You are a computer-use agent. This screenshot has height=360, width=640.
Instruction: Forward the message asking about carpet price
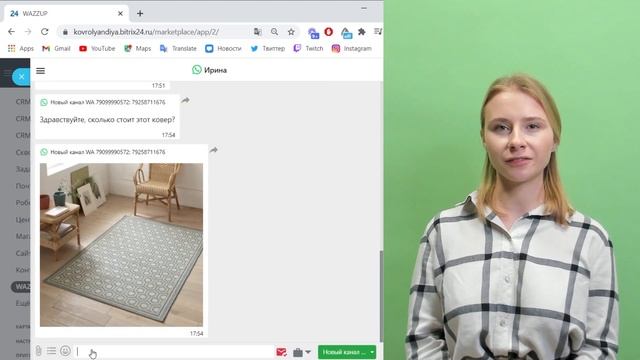pyautogui.click(x=185, y=100)
